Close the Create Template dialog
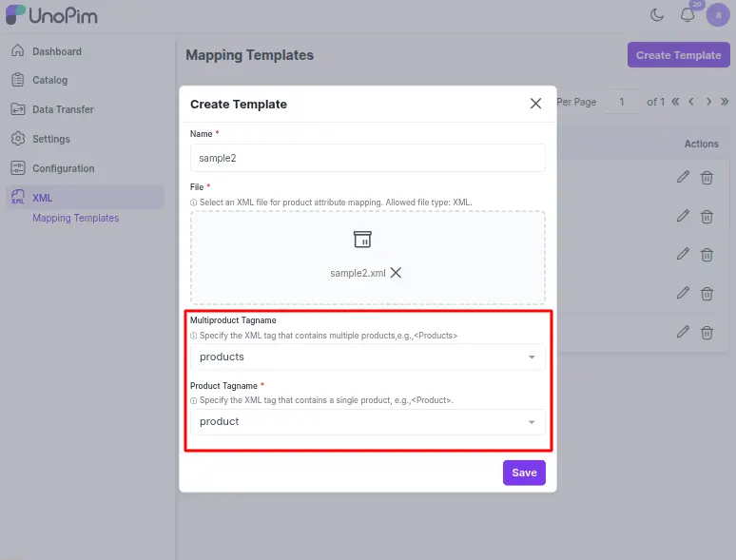 (535, 104)
